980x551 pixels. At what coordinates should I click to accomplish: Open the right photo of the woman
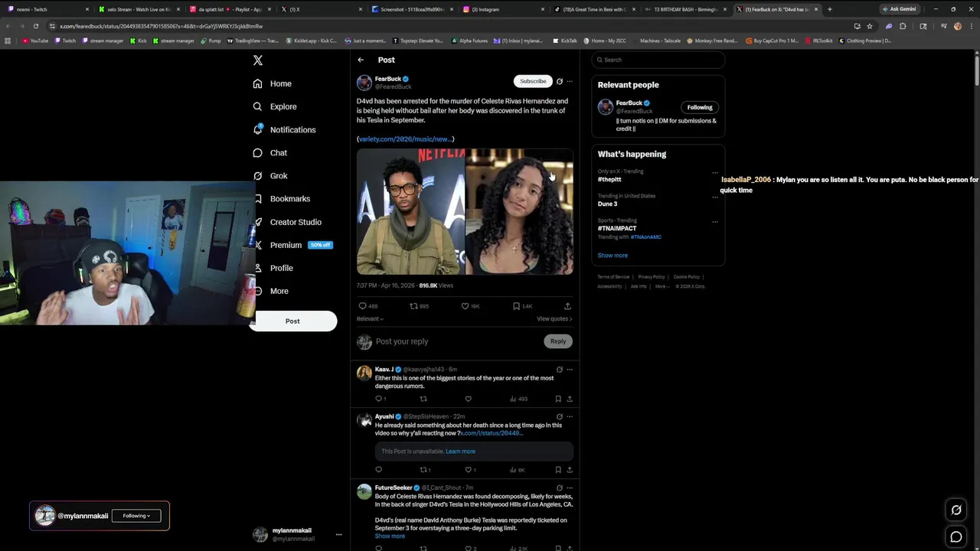[519, 212]
